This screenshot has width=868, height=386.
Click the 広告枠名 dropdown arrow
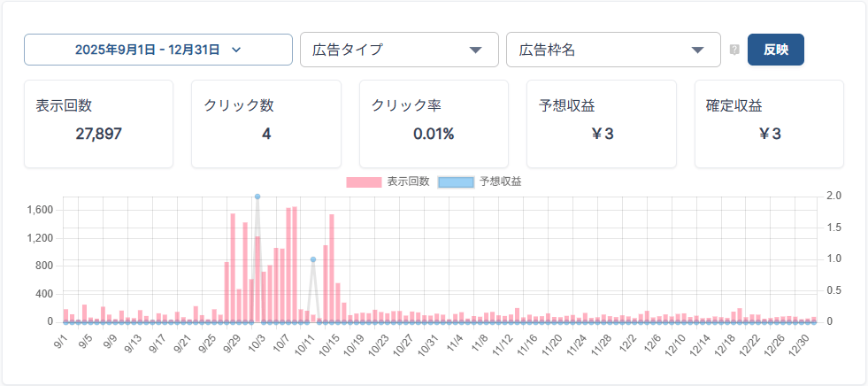coord(697,50)
